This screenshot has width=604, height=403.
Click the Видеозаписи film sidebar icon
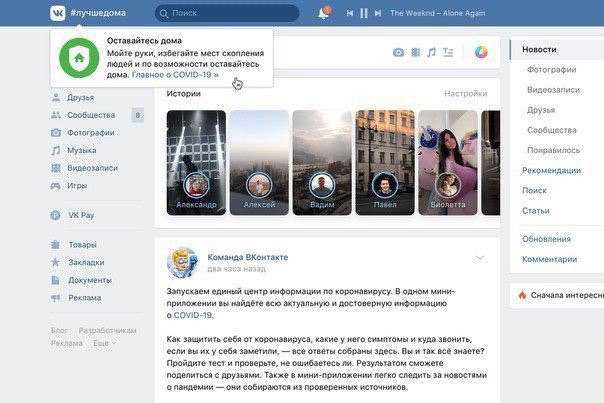tap(56, 168)
